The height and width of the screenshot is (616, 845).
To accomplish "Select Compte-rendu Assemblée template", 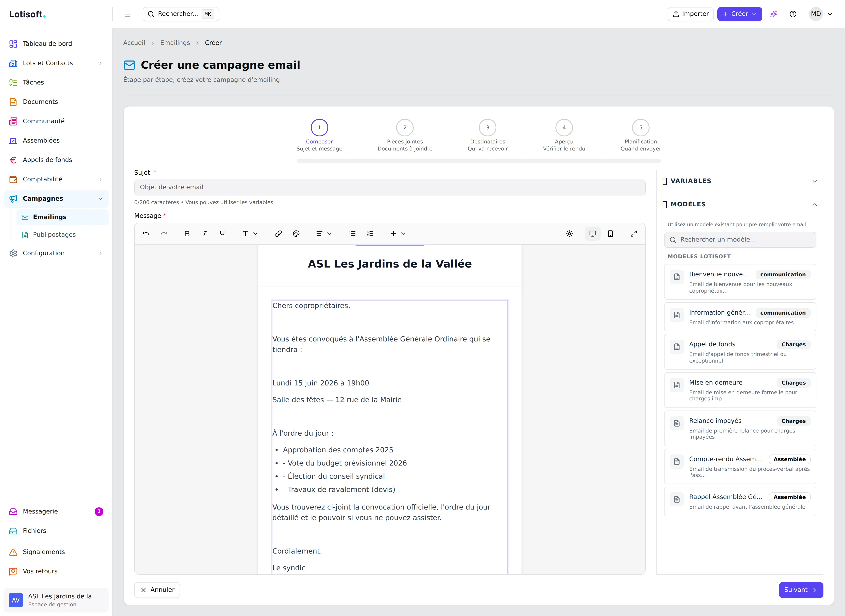I will [x=740, y=466].
